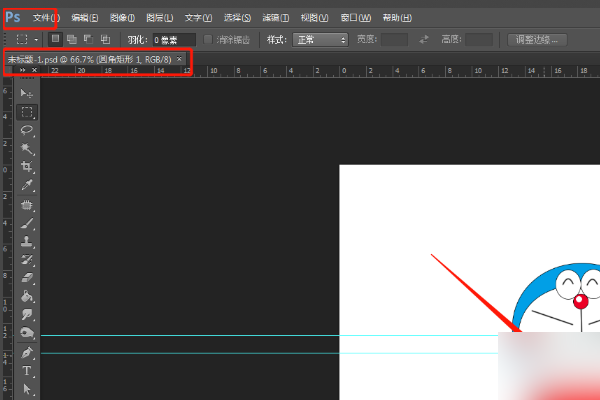600x400 pixels.
Task: Select the Lasso tool
Action: [27, 130]
